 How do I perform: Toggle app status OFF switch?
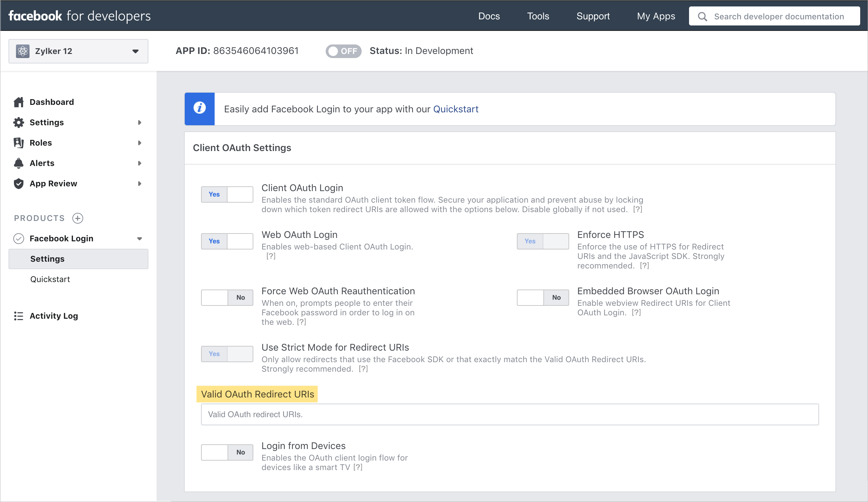[343, 51]
